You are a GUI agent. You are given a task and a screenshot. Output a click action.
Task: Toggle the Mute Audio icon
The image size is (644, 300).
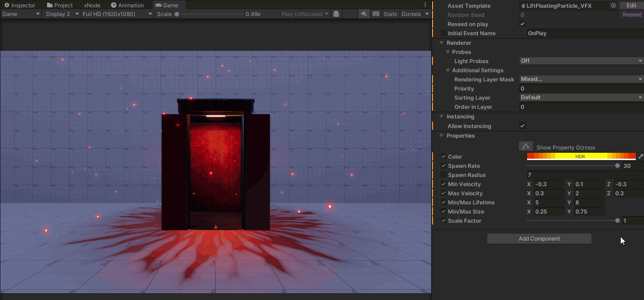[x=364, y=14]
